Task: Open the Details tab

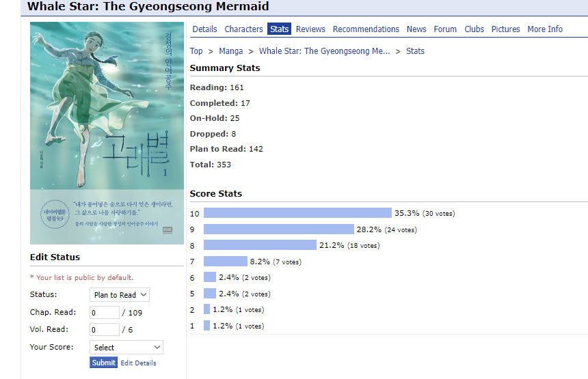Action: [x=204, y=29]
